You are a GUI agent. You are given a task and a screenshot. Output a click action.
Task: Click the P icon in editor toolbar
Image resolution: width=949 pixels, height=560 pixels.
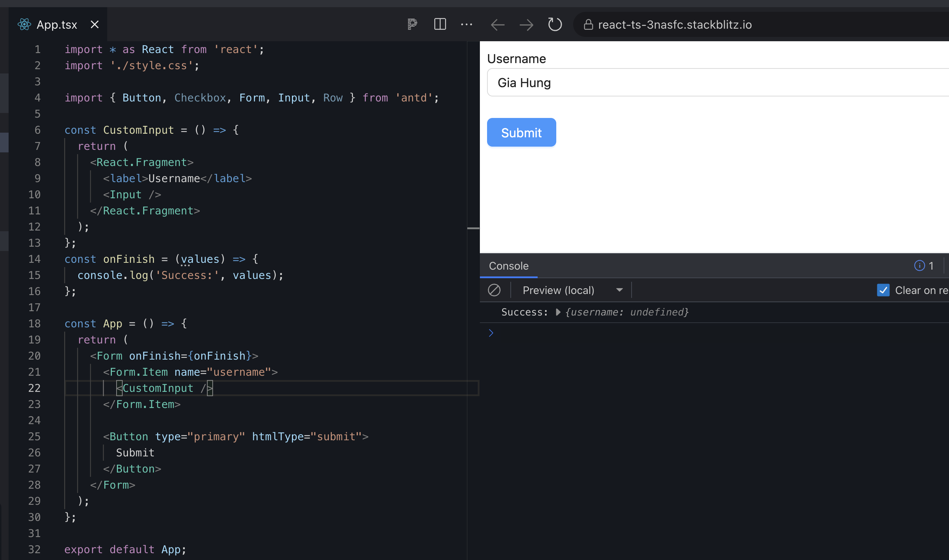point(412,25)
